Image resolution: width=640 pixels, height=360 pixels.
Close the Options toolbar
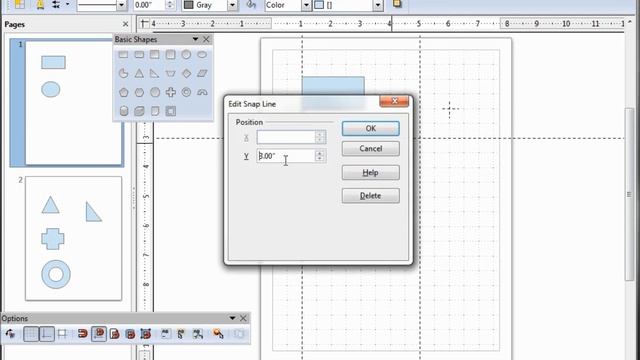pos(243,318)
